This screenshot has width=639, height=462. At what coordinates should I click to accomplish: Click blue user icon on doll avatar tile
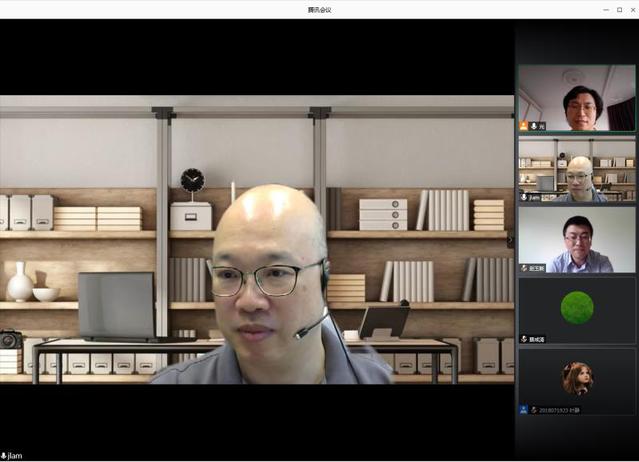(523, 410)
